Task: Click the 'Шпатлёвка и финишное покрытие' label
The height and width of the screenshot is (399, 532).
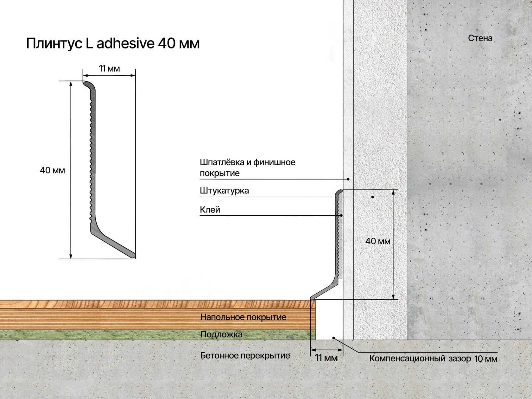Action: 247,168
